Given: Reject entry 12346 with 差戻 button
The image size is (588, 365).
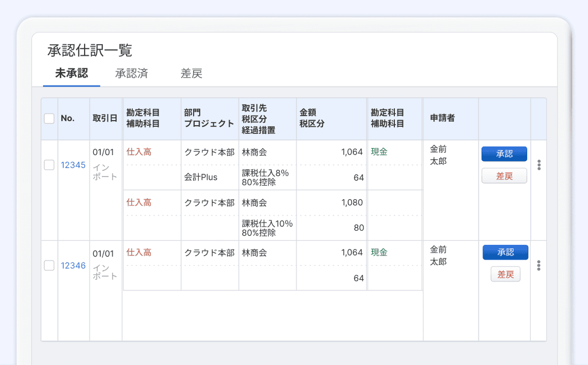Looking at the screenshot, I should click(505, 274).
